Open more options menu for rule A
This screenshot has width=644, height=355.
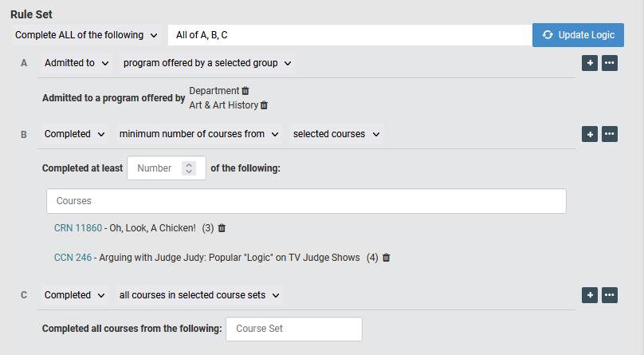coord(610,63)
